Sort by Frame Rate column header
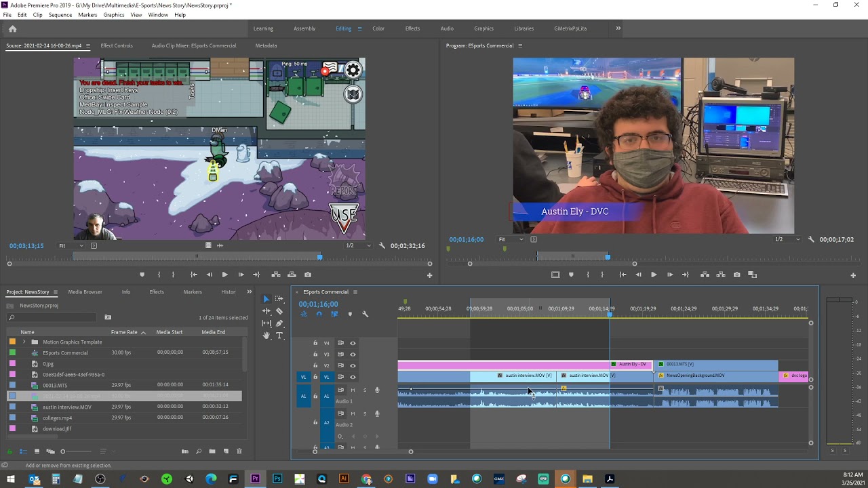Viewport: 868px width, 488px height. pos(124,332)
